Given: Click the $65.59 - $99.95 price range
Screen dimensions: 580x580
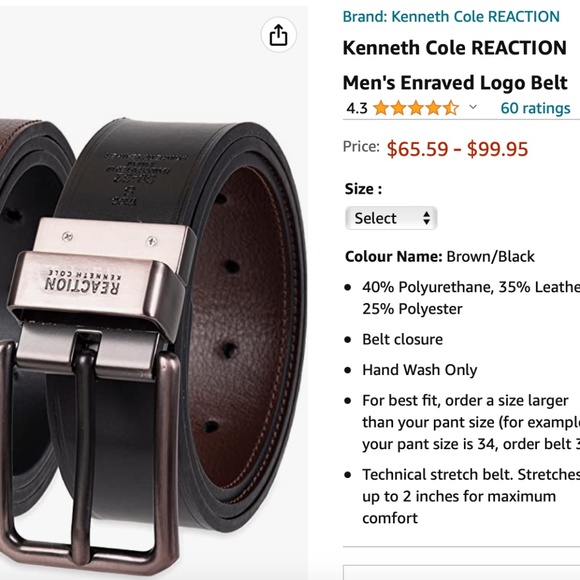Looking at the screenshot, I should pyautogui.click(x=457, y=149).
